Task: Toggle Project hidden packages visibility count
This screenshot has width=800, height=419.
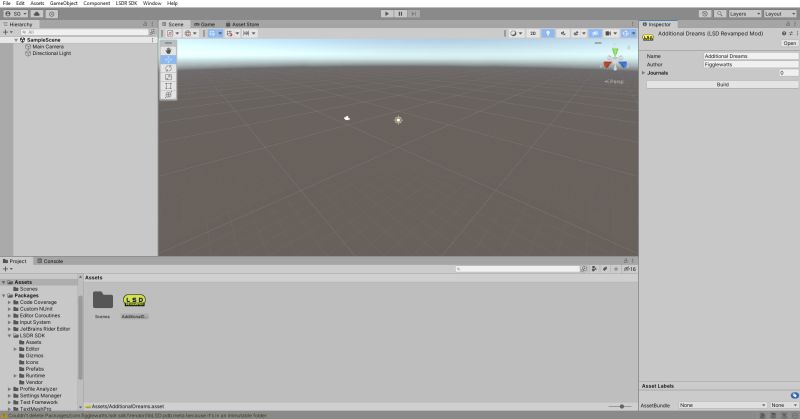Action: (x=630, y=269)
